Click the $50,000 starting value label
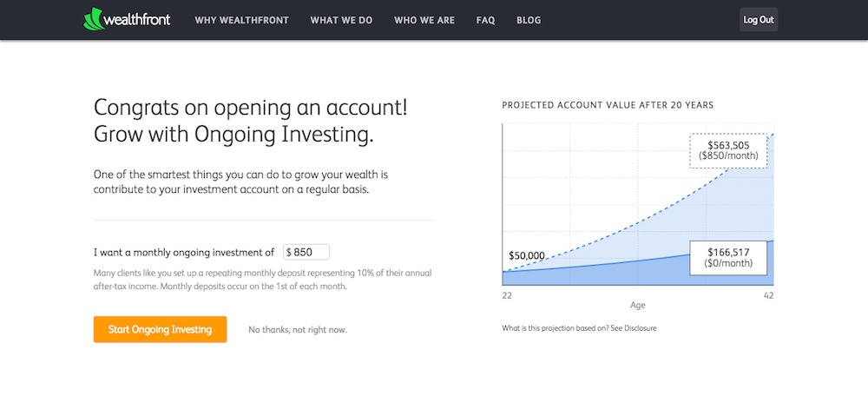868x396 pixels. (x=527, y=256)
